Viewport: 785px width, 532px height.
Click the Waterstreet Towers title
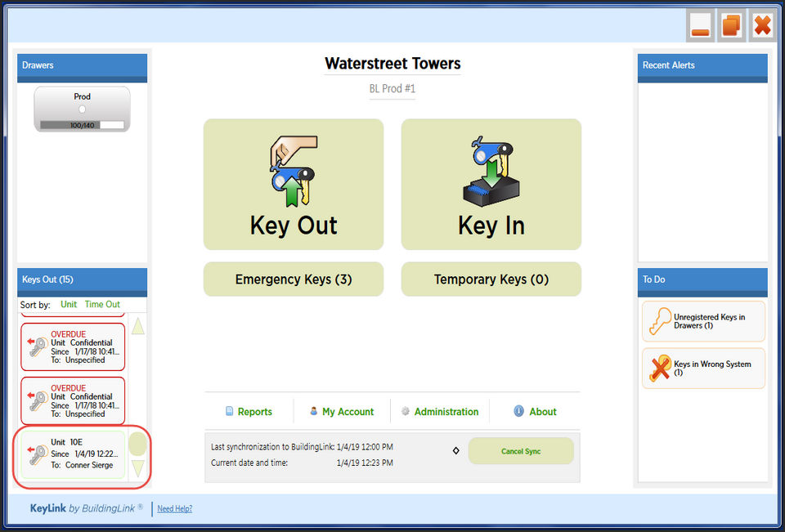click(392, 64)
